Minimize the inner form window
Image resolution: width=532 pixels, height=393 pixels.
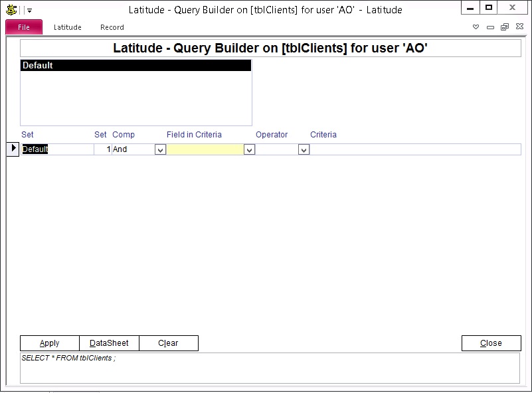pyautogui.click(x=490, y=27)
